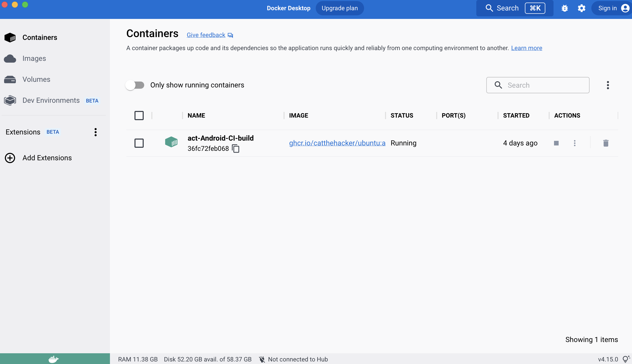This screenshot has width=632, height=364.
Task: Open Extensions three-dot menu
Action: tap(95, 132)
